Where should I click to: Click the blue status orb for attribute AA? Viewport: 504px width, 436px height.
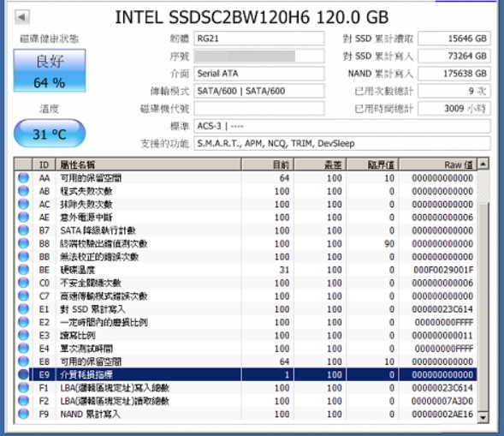pyautogui.click(x=23, y=178)
